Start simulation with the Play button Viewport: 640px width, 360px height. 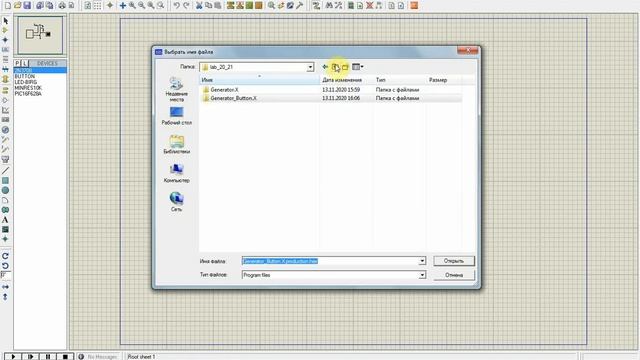13,356
